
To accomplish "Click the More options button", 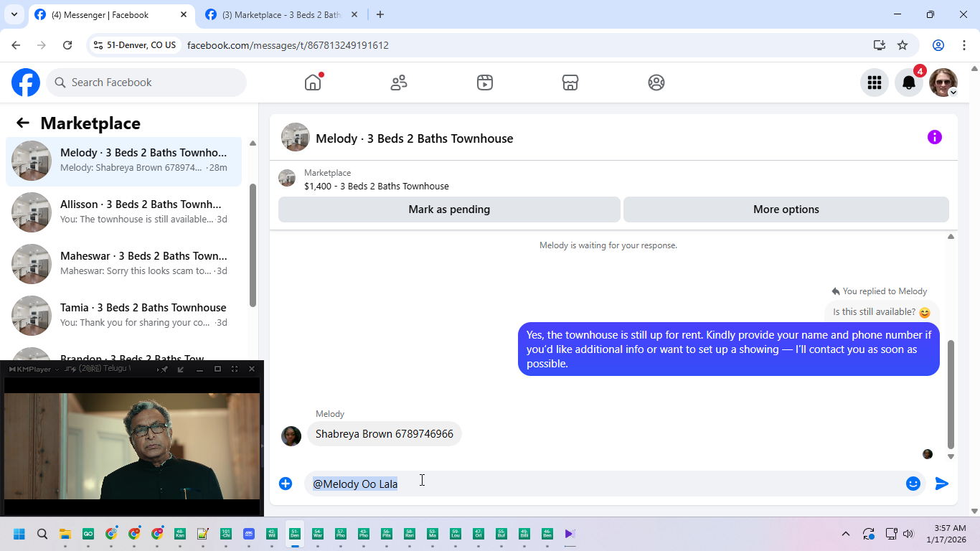I will [x=786, y=209].
